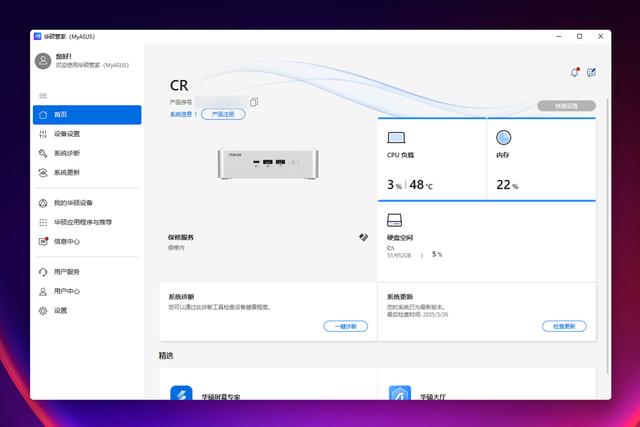Click the user avatar icon
The height and width of the screenshot is (427, 640).
[43, 61]
